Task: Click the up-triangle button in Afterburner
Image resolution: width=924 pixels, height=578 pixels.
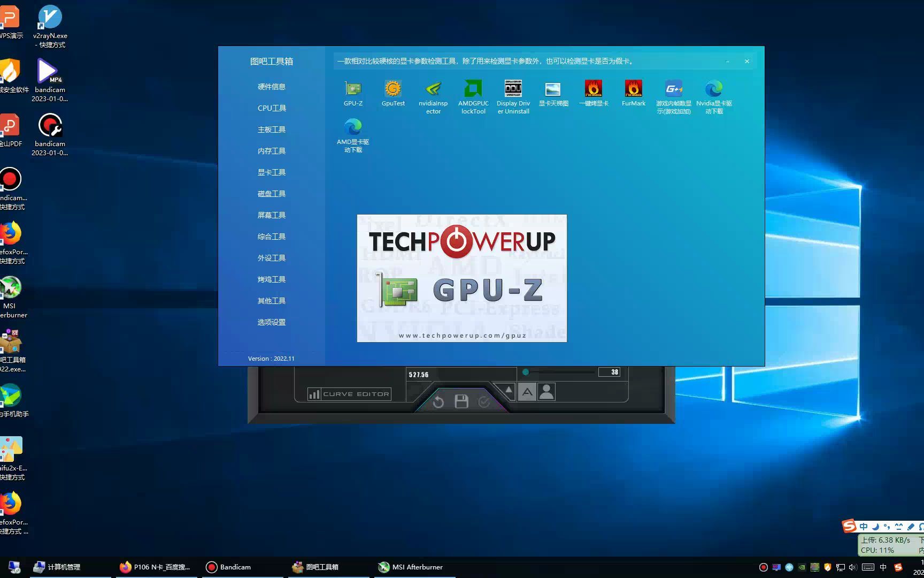Action: (x=509, y=390)
